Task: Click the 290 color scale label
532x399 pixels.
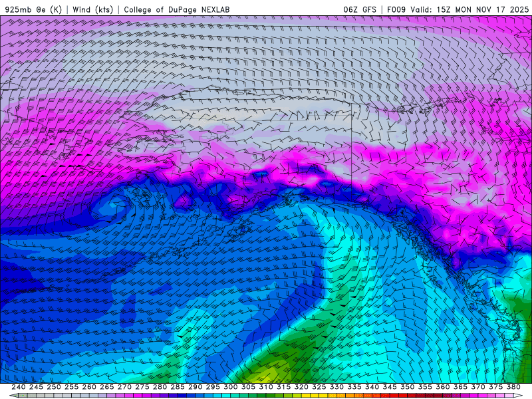Action: click(195, 387)
